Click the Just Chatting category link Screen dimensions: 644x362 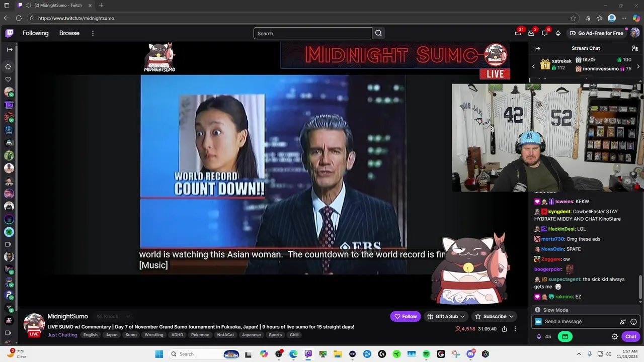pos(62,335)
